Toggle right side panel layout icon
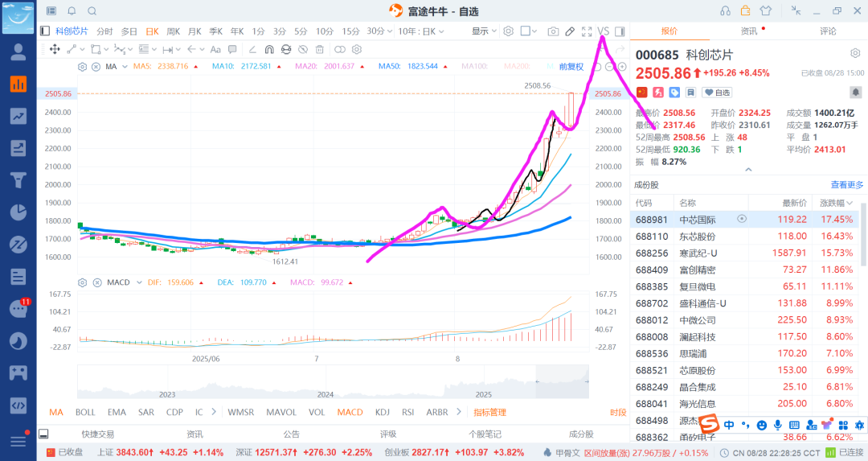Image resolution: width=868 pixels, height=461 pixels. click(620, 31)
